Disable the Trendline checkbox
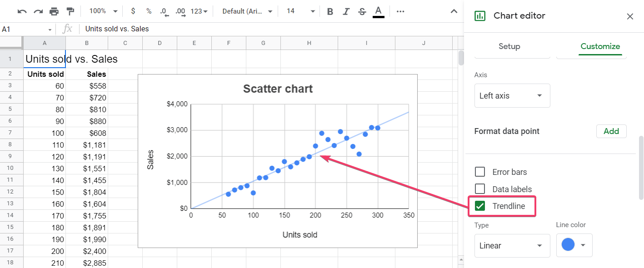Screen dimensions: 644x268 (x=480, y=206)
